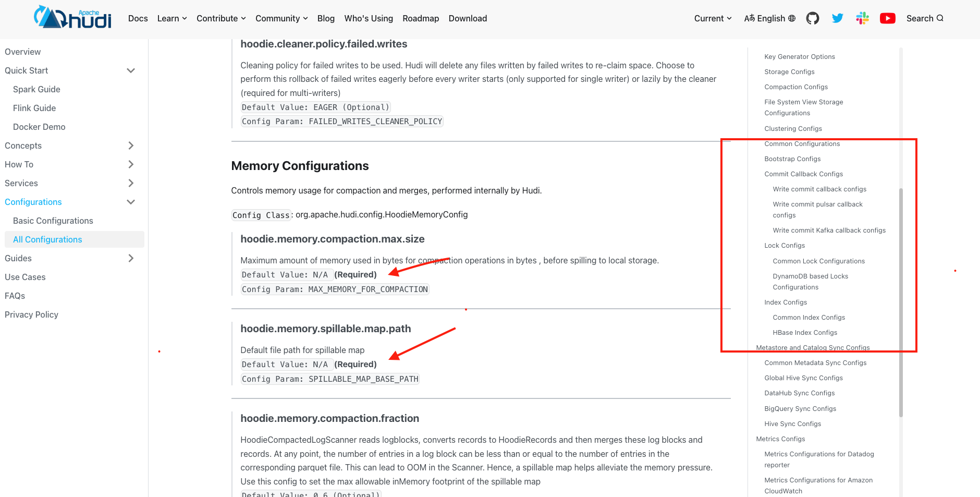The height and width of the screenshot is (497, 980).
Task: Jump to Metrics Configs section
Action: [780, 439]
